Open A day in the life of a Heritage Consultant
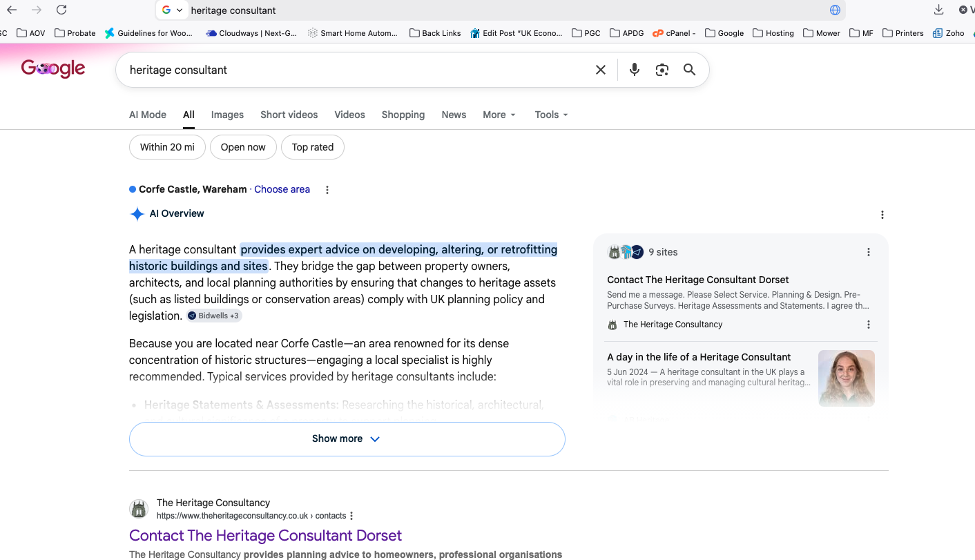 click(699, 357)
